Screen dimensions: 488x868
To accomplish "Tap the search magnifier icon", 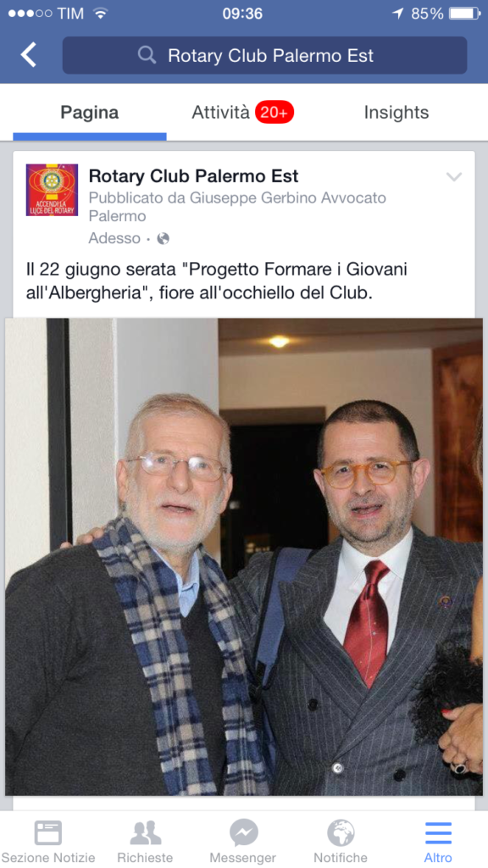I will tap(147, 55).
